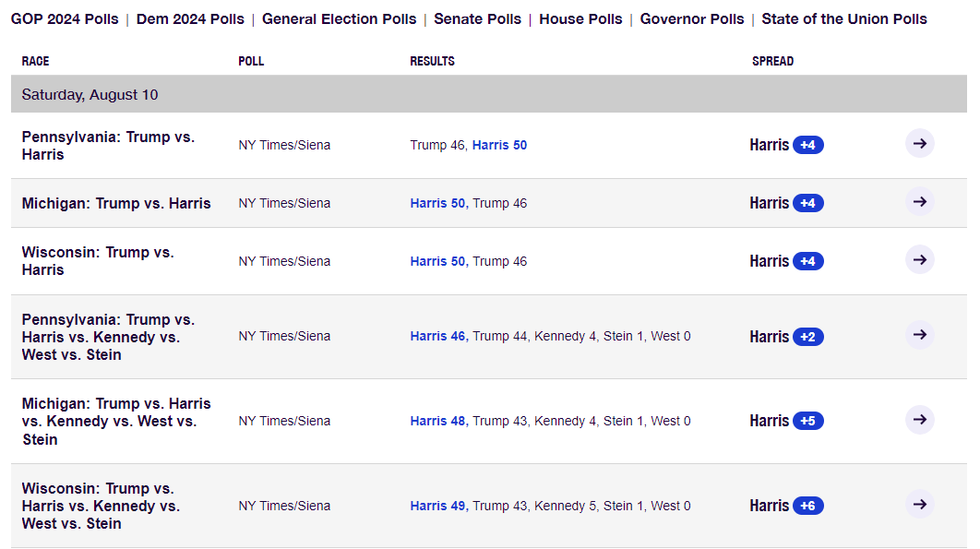Open State of the Union Polls
This screenshot has width=980, height=549.
tap(844, 18)
